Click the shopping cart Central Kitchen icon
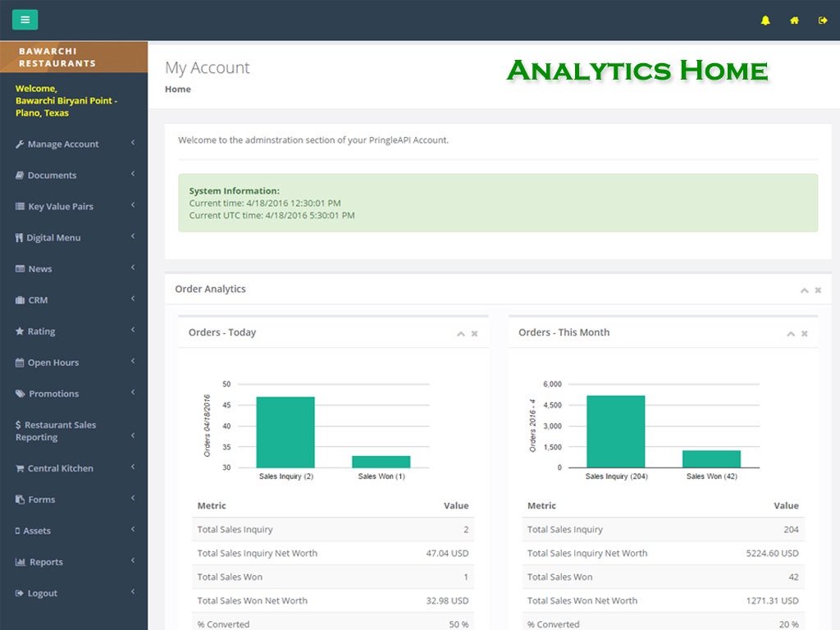Screen dimensions: 840x630 [x=20, y=468]
